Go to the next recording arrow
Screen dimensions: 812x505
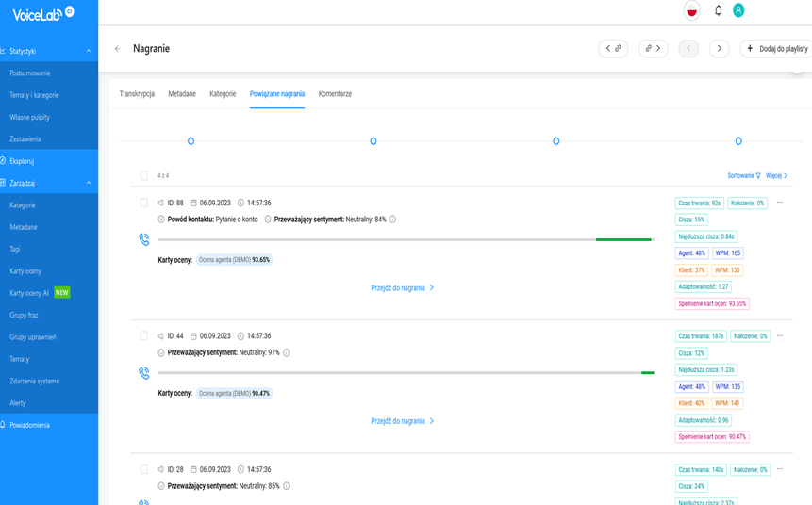(x=720, y=49)
